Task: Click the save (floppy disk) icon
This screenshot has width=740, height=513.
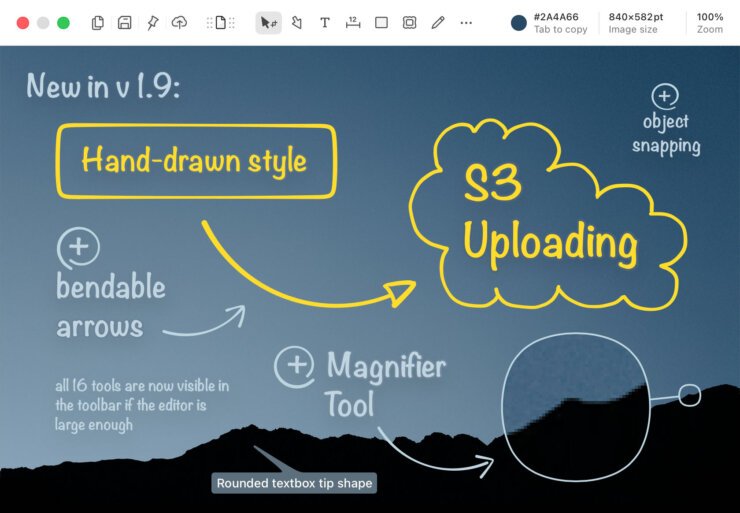Action: tap(125, 23)
